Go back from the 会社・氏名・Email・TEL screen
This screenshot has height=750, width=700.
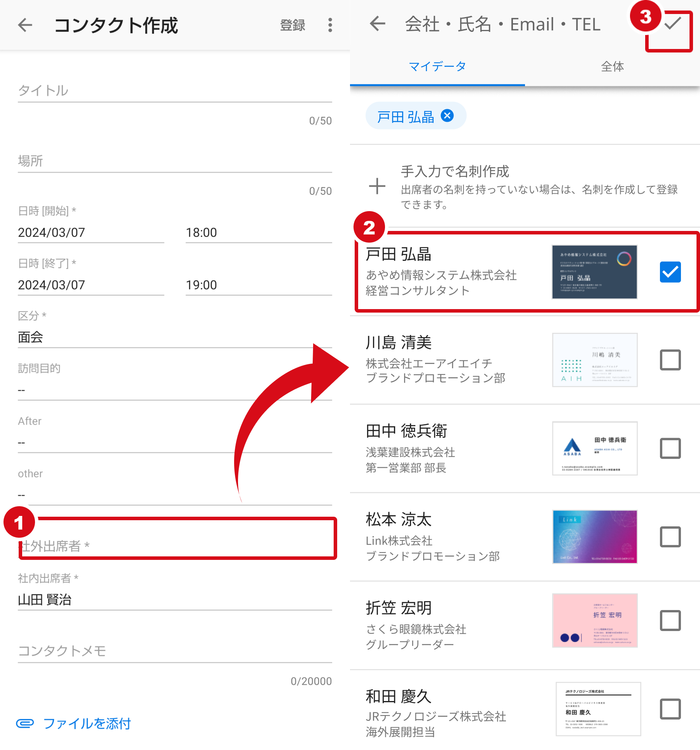pyautogui.click(x=377, y=24)
